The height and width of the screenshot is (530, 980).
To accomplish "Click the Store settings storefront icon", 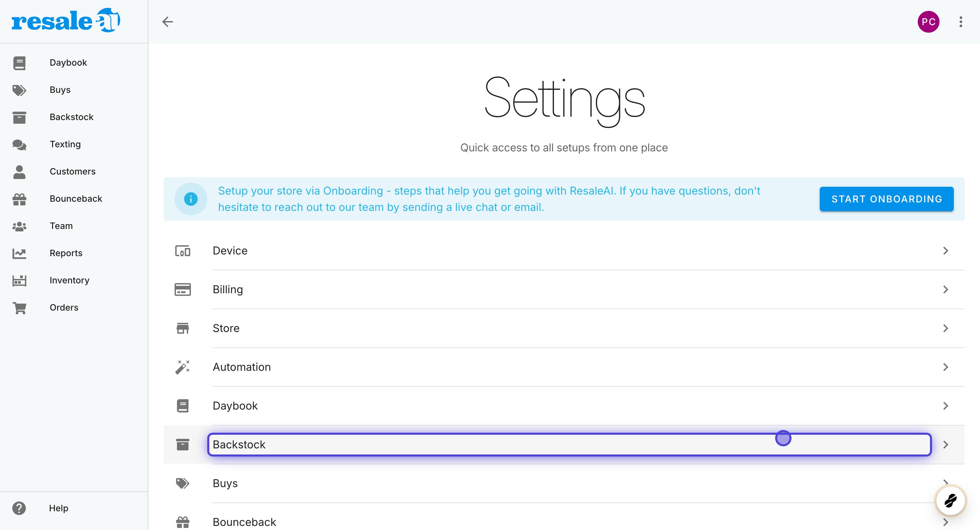I will coord(183,329).
